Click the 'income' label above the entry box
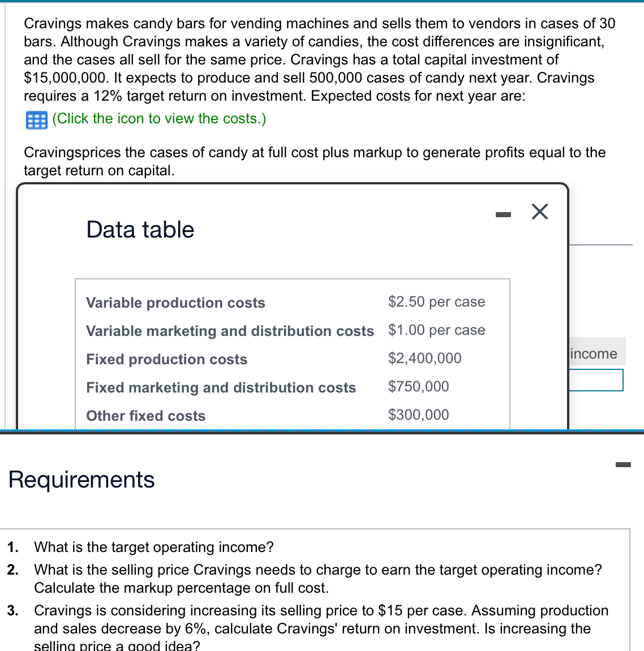 (593, 353)
